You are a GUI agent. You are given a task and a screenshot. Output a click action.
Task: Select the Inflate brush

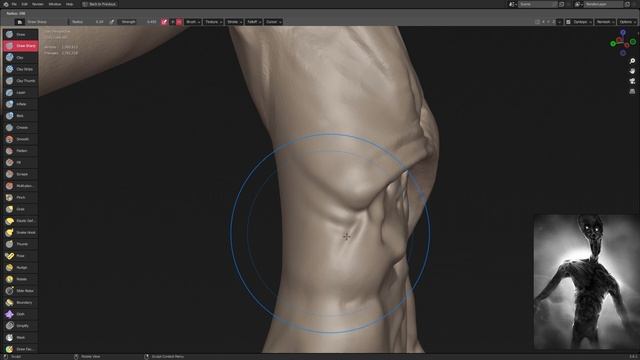click(x=20, y=104)
